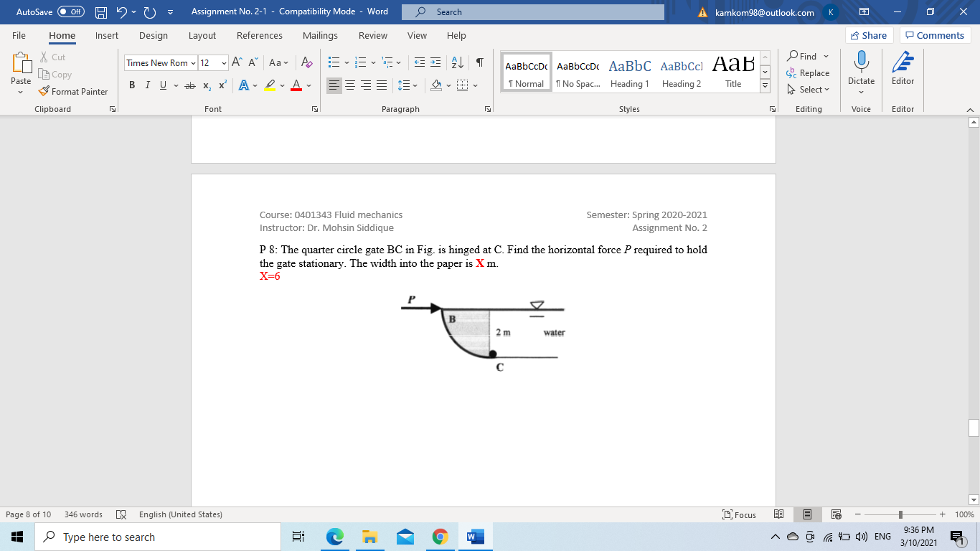The width and height of the screenshot is (980, 551).
Task: Open the Comments button
Action: pos(936,35)
